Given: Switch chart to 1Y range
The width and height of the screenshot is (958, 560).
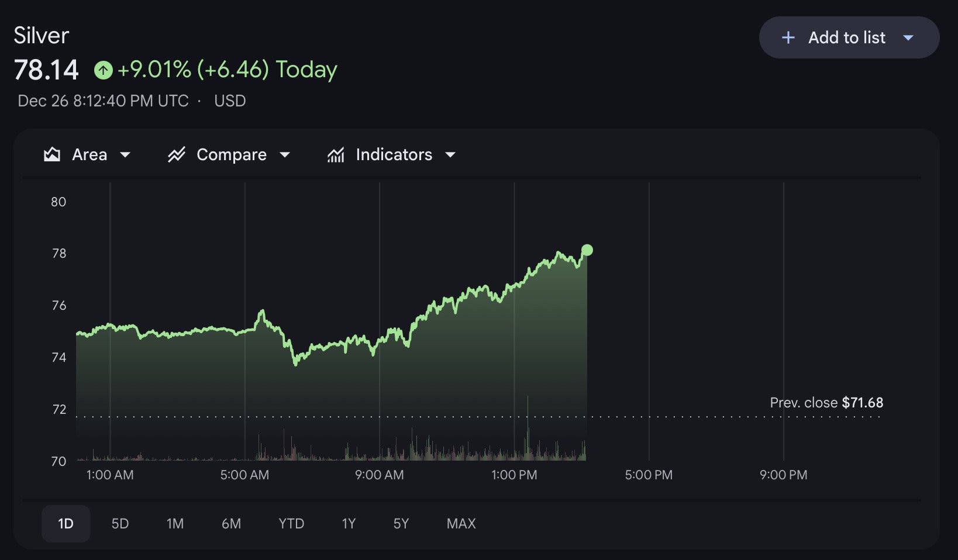Looking at the screenshot, I should tap(349, 524).
